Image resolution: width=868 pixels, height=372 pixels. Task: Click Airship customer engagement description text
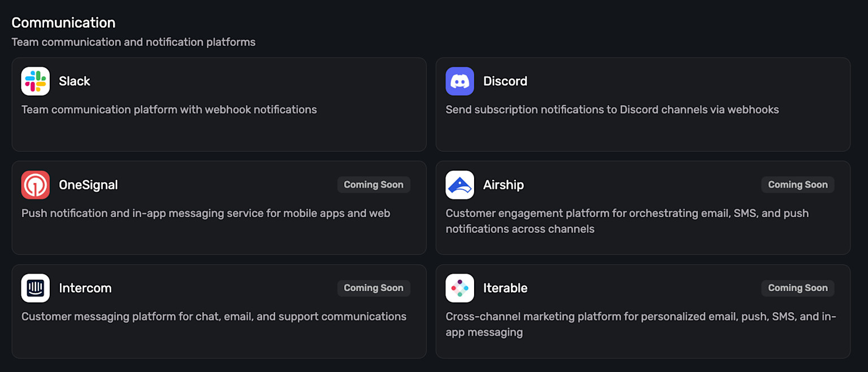point(627,221)
